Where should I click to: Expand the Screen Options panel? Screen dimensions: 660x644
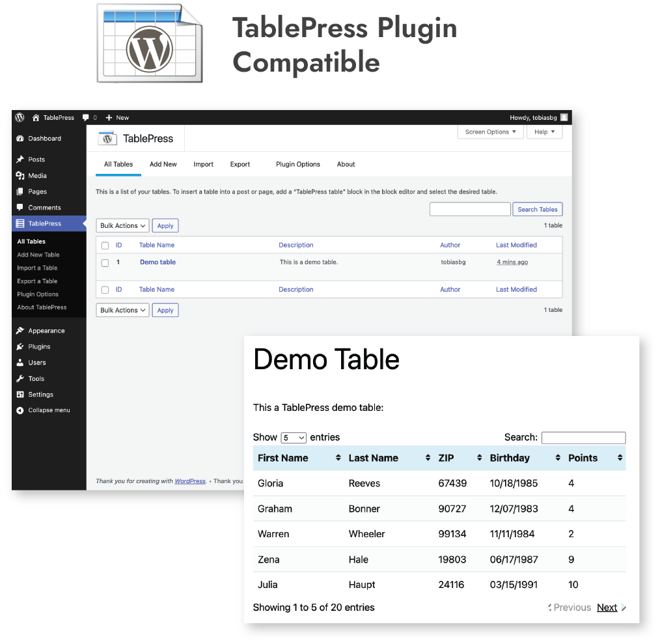click(x=490, y=132)
